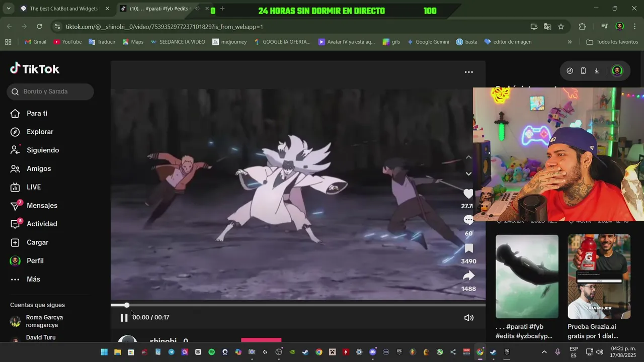
Task: Translate this page icon
Action: pyautogui.click(x=547, y=27)
